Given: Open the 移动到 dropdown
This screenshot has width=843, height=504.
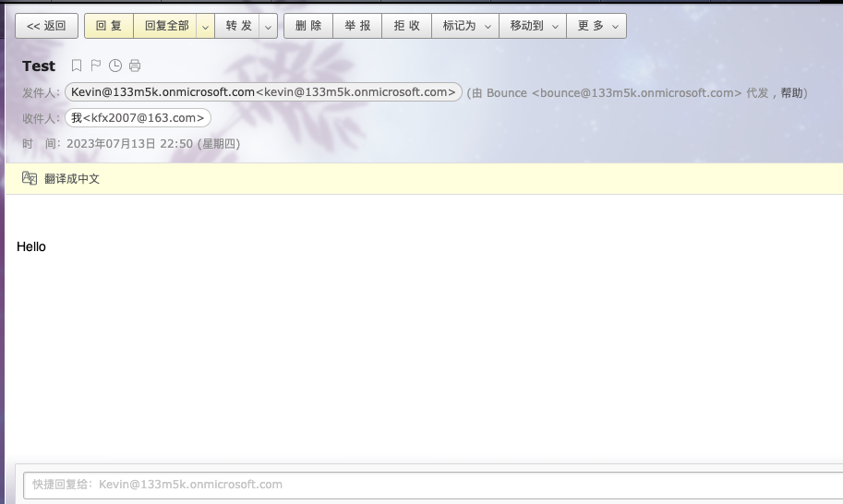Looking at the screenshot, I should pyautogui.click(x=533, y=26).
